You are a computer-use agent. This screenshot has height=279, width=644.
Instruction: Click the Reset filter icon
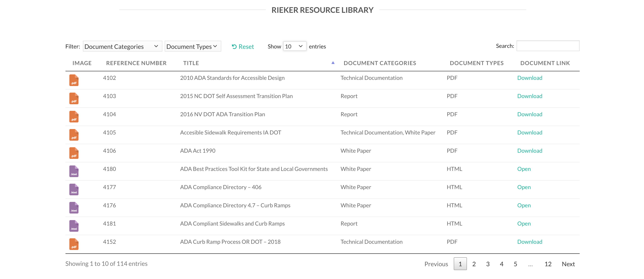[x=234, y=46]
